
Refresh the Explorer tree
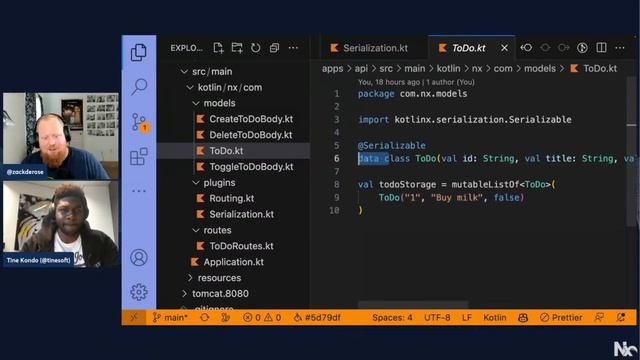(x=256, y=48)
